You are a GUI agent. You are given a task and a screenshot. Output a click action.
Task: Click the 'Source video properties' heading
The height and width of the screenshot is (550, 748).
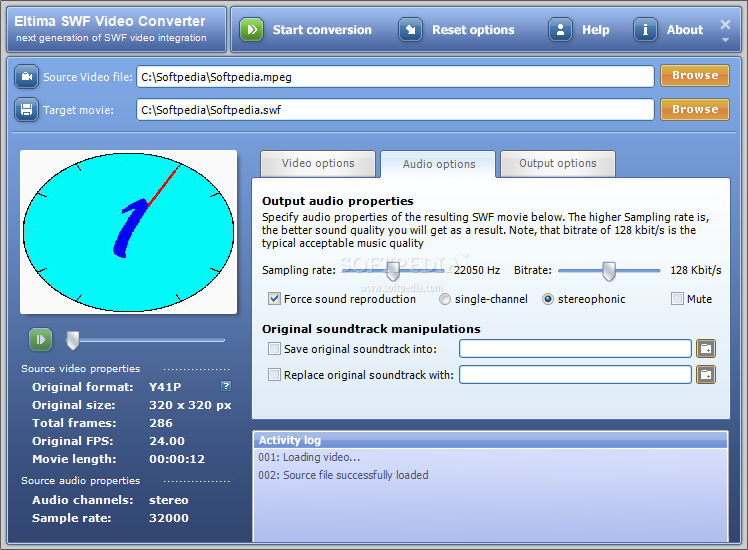pyautogui.click(x=81, y=369)
